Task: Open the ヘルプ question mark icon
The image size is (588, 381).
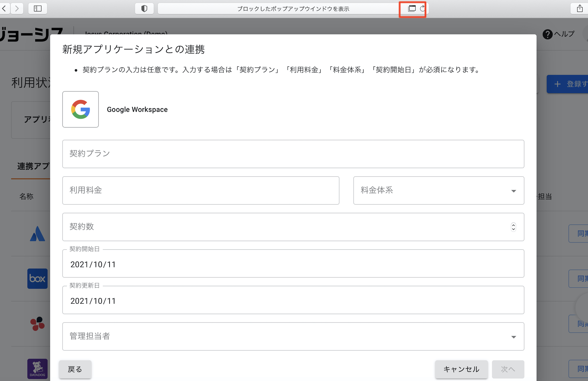Action: click(547, 34)
